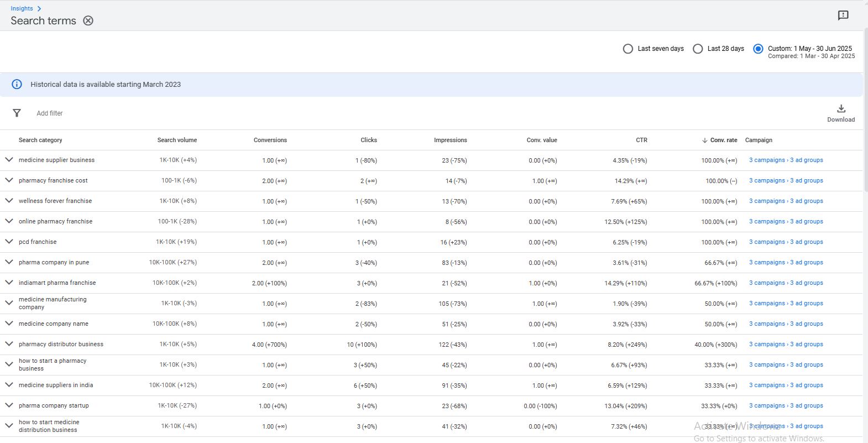Select the Last seven days option

point(628,49)
